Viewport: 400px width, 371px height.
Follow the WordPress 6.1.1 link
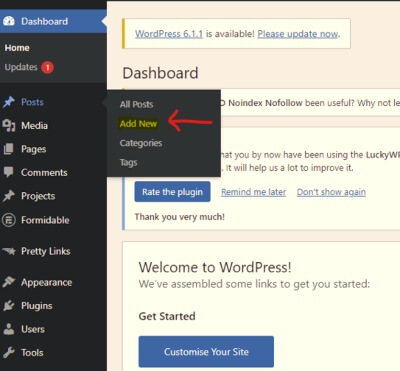point(169,34)
